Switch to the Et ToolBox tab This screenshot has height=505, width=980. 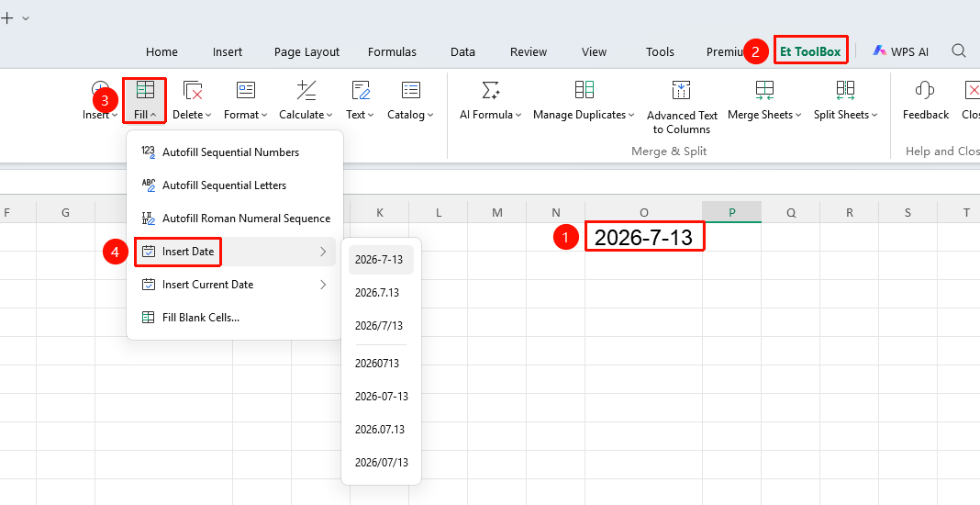pyautogui.click(x=810, y=52)
